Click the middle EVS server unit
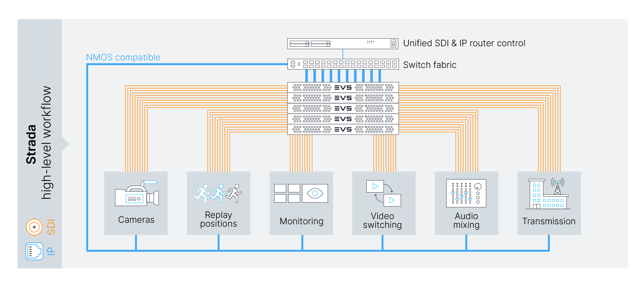The height and width of the screenshot is (284, 644). click(x=343, y=108)
